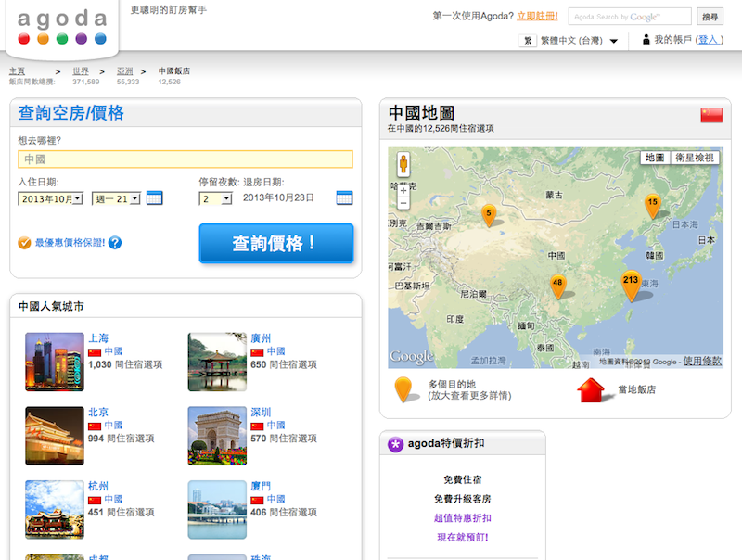
Task: Click 超值特惠折扣 link
Action: coord(462,518)
